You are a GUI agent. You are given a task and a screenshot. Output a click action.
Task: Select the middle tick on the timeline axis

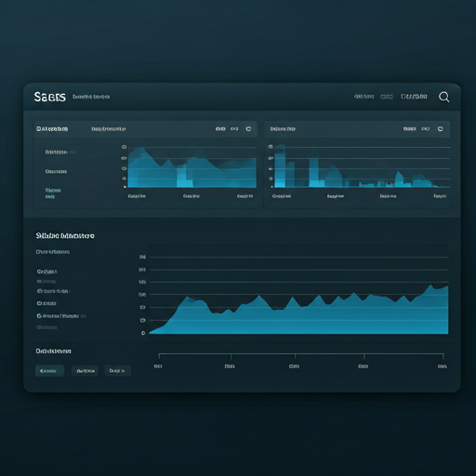(x=296, y=356)
